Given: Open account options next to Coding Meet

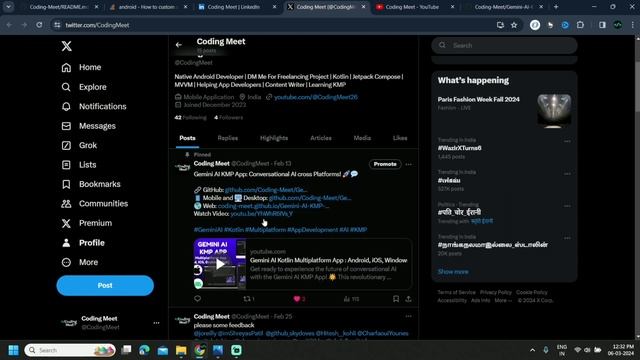Looking at the screenshot, I should click(156, 323).
